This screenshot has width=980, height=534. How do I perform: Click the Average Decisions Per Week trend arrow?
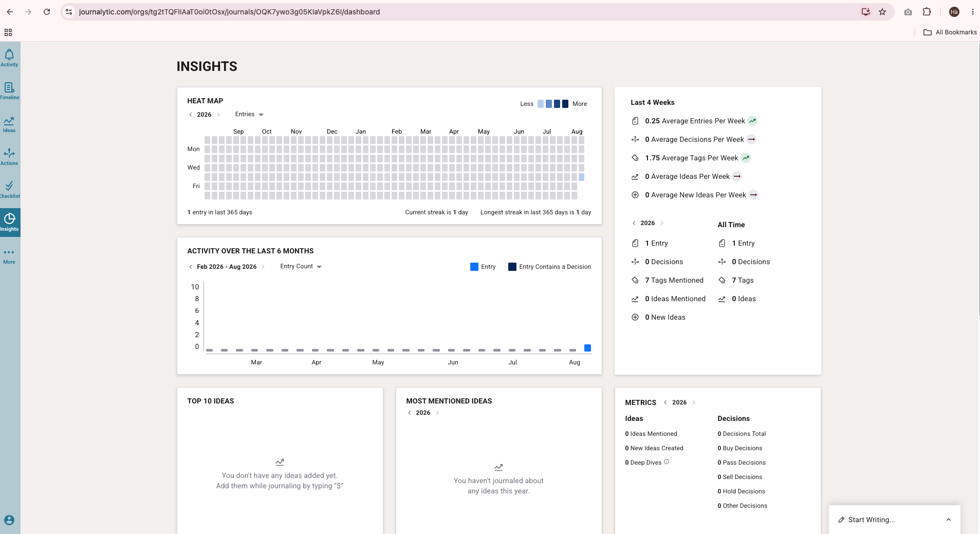pos(751,139)
